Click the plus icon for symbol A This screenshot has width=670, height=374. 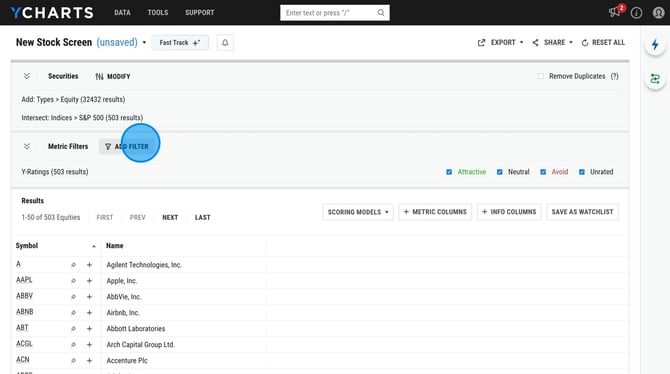[89, 265]
